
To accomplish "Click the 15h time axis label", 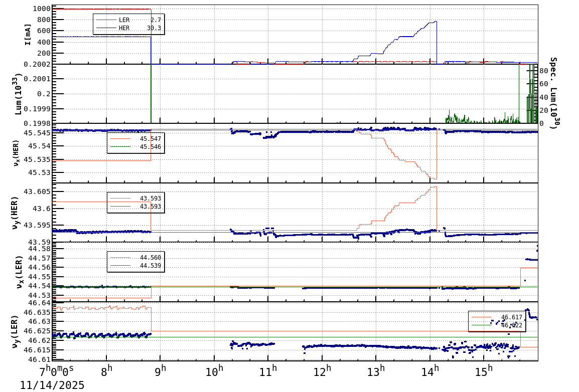I will (x=484, y=370).
